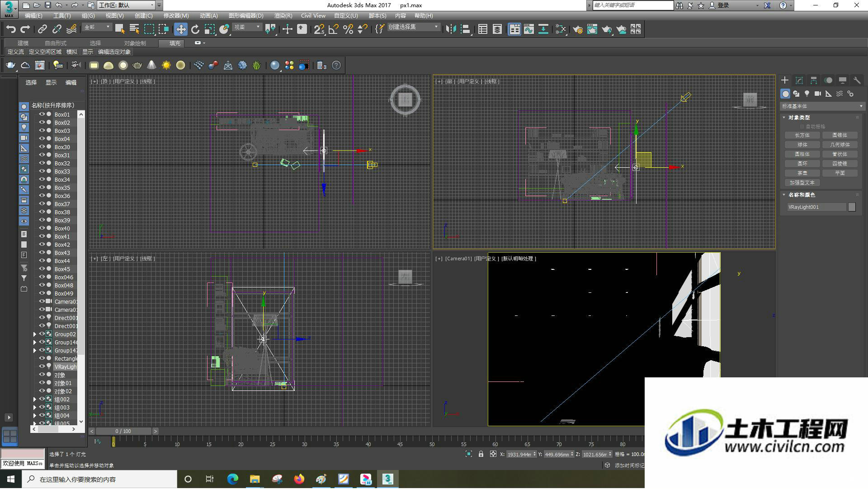This screenshot has height=489, width=868.
Task: Open the 渲染(R) menu
Action: 283,16
